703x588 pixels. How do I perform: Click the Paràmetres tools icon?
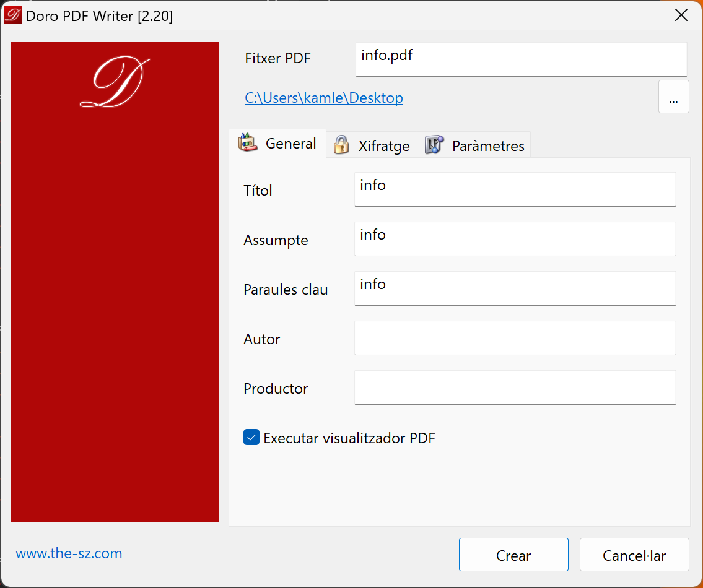coord(434,145)
